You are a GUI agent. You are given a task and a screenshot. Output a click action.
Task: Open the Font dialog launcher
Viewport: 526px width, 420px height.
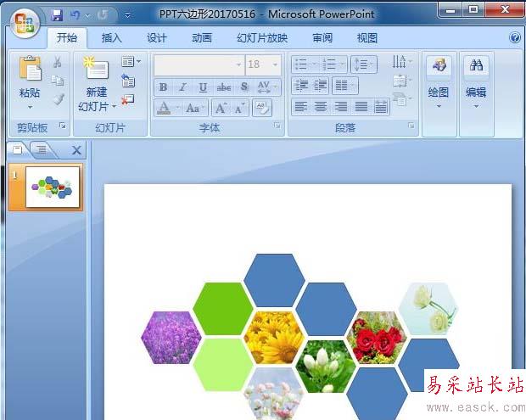coord(277,125)
